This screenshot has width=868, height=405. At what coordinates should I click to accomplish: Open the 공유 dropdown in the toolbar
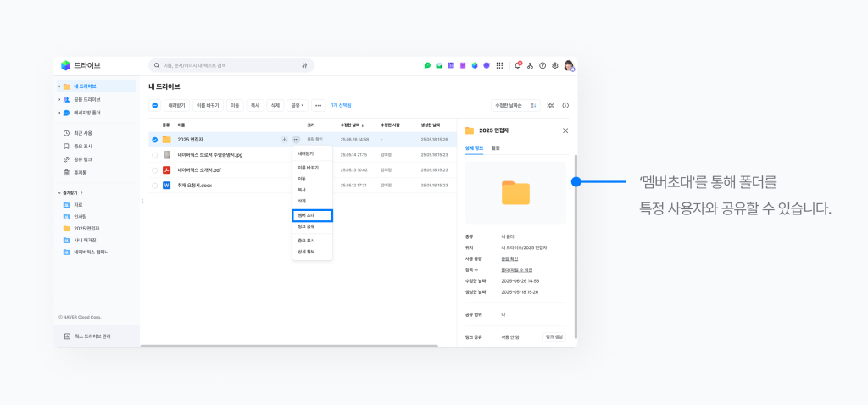(297, 106)
